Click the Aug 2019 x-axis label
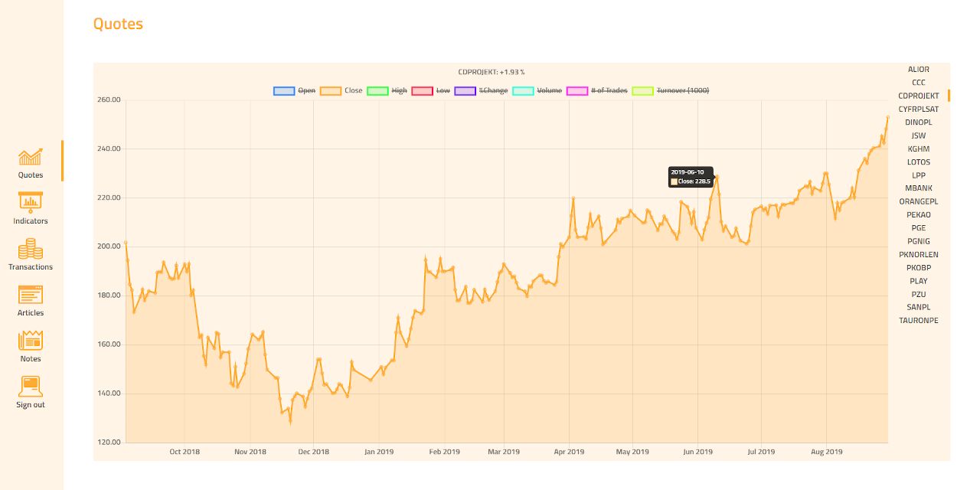The height and width of the screenshot is (490, 980). click(x=826, y=452)
